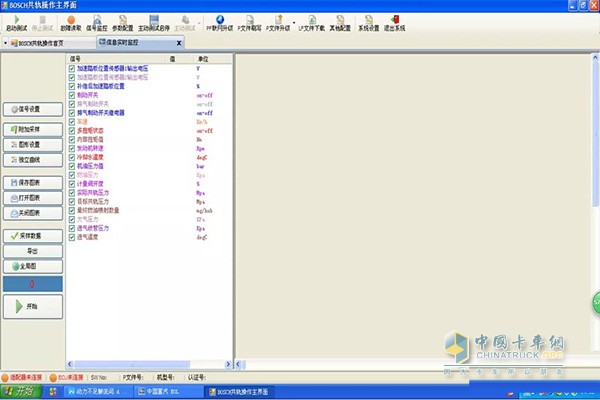Switch to the 动力不足解决 taskbar item
Screen dimensions: 600x400
(99, 392)
